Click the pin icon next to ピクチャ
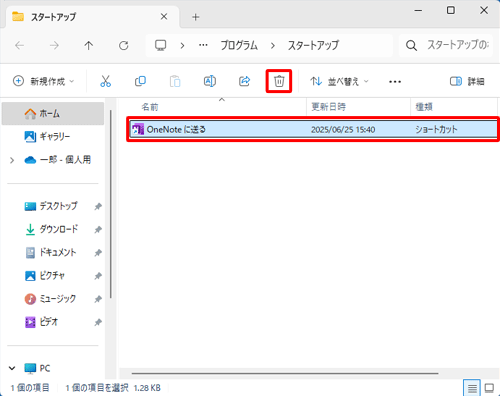Screen dimensions: 500x396 click(x=98, y=276)
